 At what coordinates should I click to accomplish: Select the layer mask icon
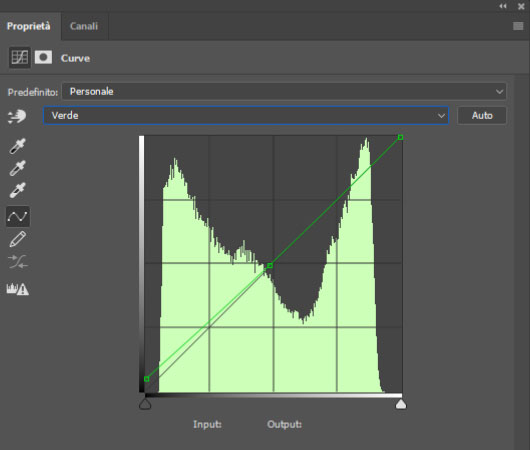(43, 57)
